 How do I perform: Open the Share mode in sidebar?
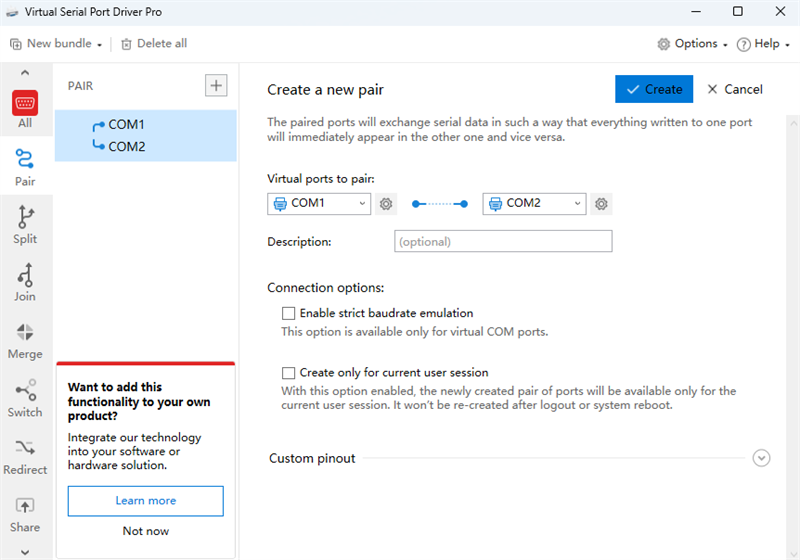tap(25, 515)
